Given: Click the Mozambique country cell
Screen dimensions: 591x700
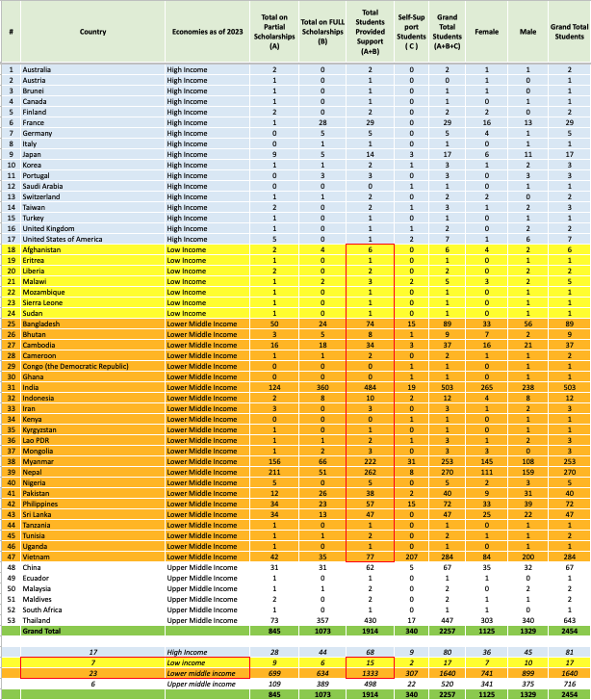Looking at the screenshot, I should pos(92,293).
